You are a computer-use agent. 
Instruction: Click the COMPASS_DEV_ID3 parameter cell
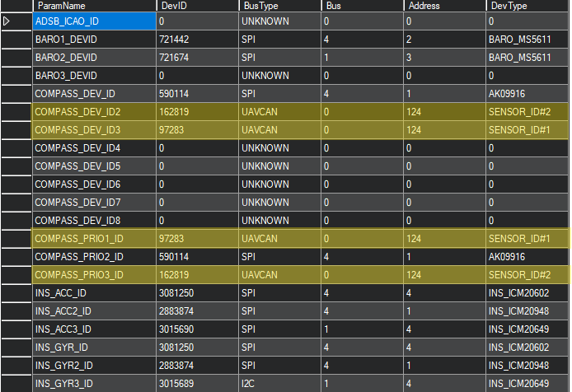click(93, 130)
